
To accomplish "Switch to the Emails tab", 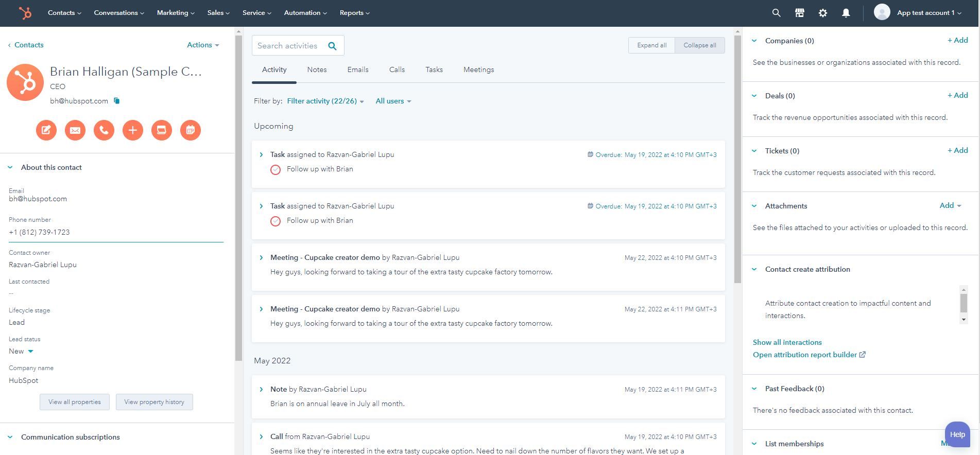I will (358, 69).
